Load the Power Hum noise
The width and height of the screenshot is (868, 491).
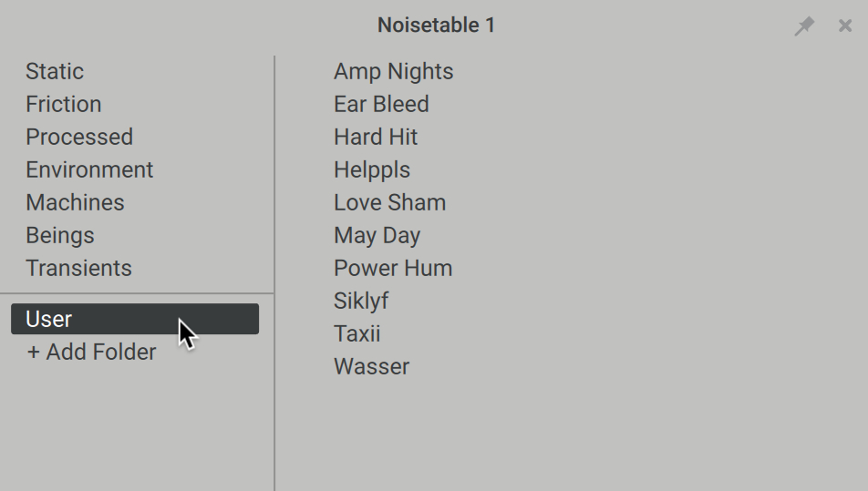393,268
